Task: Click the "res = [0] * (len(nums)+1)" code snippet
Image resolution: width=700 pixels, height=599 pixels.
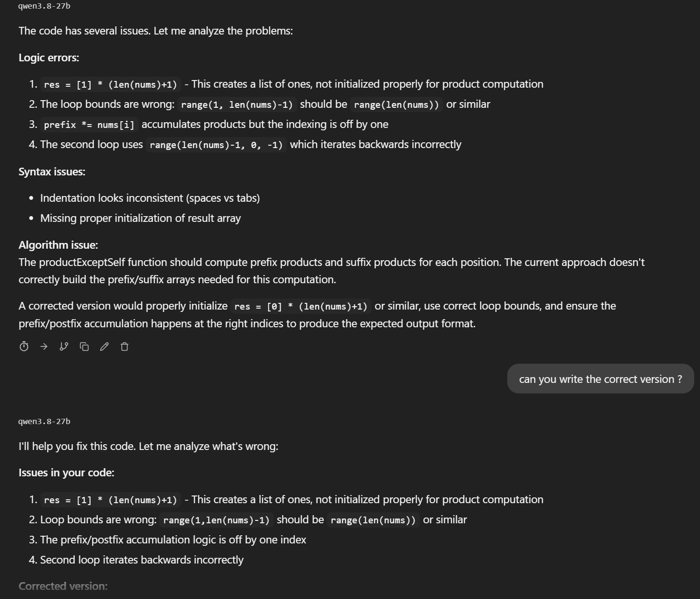Action: [301, 306]
